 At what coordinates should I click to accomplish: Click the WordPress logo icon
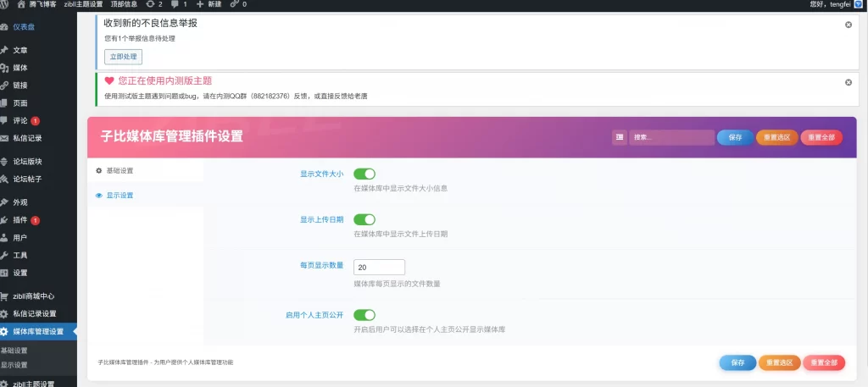coord(4,4)
